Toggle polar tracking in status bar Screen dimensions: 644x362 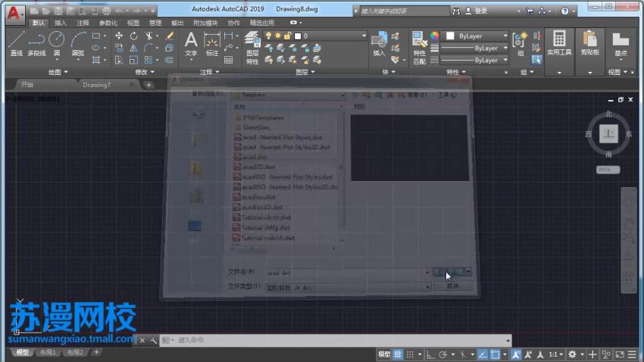[442, 354]
